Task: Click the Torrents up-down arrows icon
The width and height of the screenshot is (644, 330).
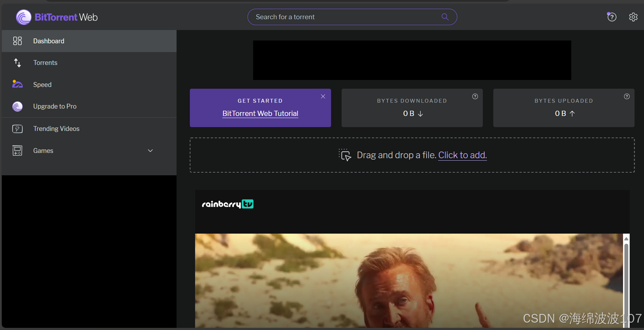Action: (x=17, y=63)
